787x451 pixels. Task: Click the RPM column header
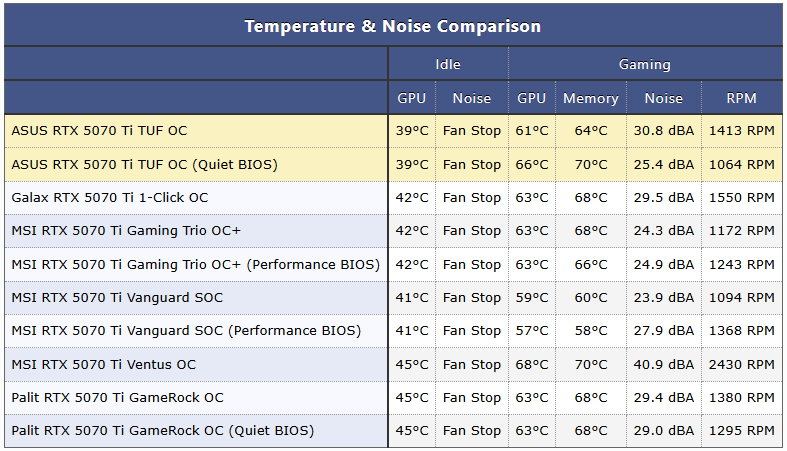click(741, 98)
